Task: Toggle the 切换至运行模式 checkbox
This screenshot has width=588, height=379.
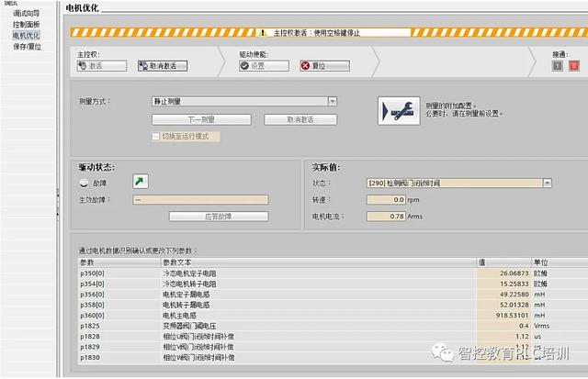Action: 156,137
